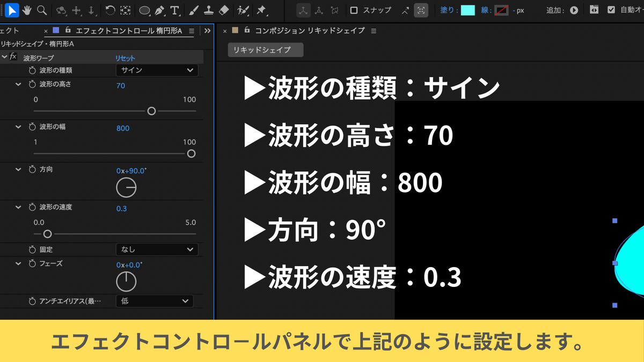The image size is (644, 362).
Task: Select the Type tool
Action: click(174, 10)
